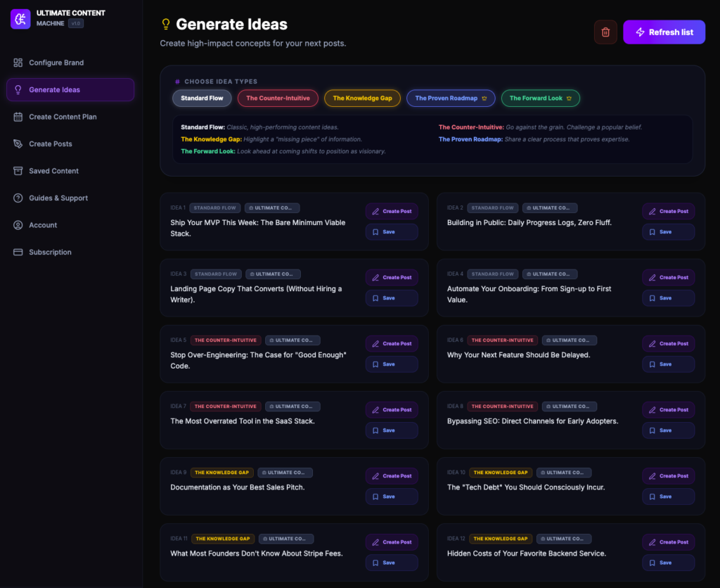Open Create Content Plan page
Viewport: 720px width, 588px height.
63,117
